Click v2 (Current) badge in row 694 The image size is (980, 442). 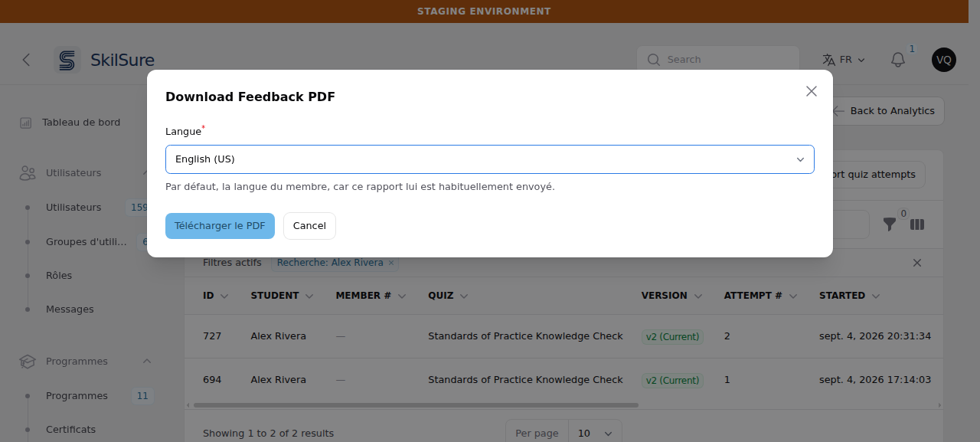point(672,380)
